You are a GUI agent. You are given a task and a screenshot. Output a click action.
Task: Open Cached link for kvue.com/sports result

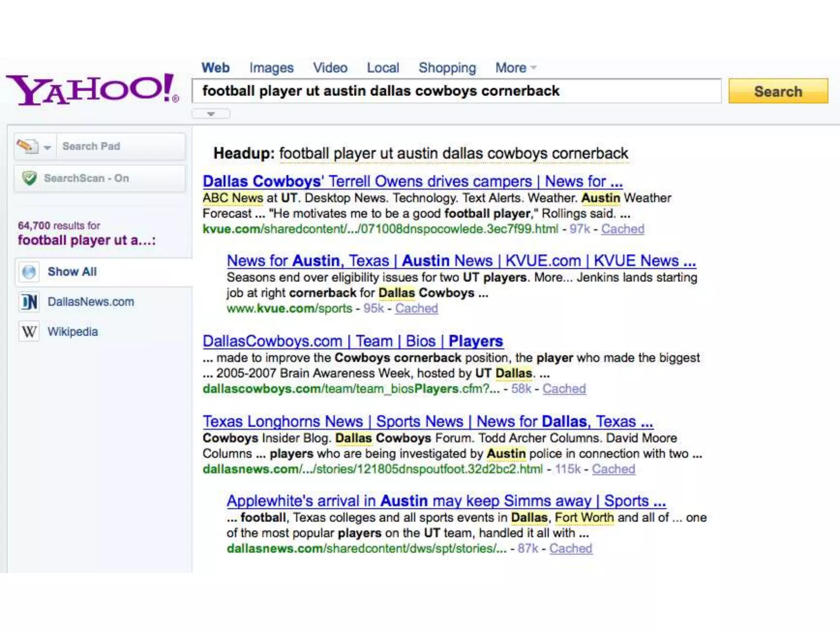click(x=416, y=308)
